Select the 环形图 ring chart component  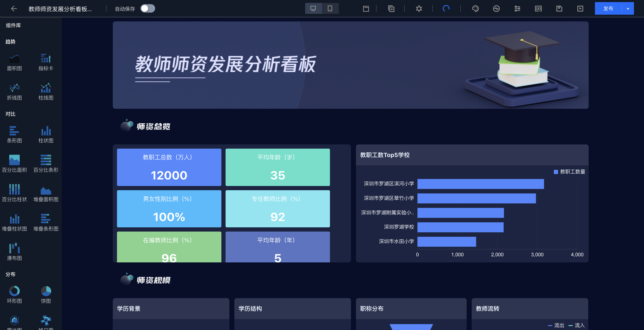click(x=14, y=295)
